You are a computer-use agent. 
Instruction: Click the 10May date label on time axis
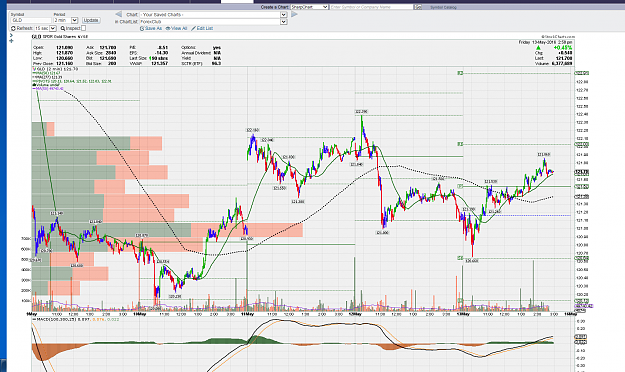pos(140,314)
